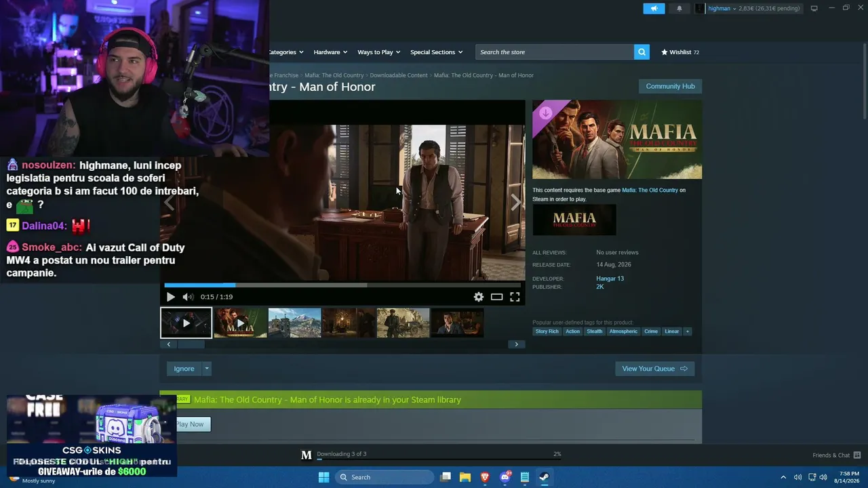Select the first trailer thumbnail
Screen dimensions: 868x488
click(x=186, y=323)
